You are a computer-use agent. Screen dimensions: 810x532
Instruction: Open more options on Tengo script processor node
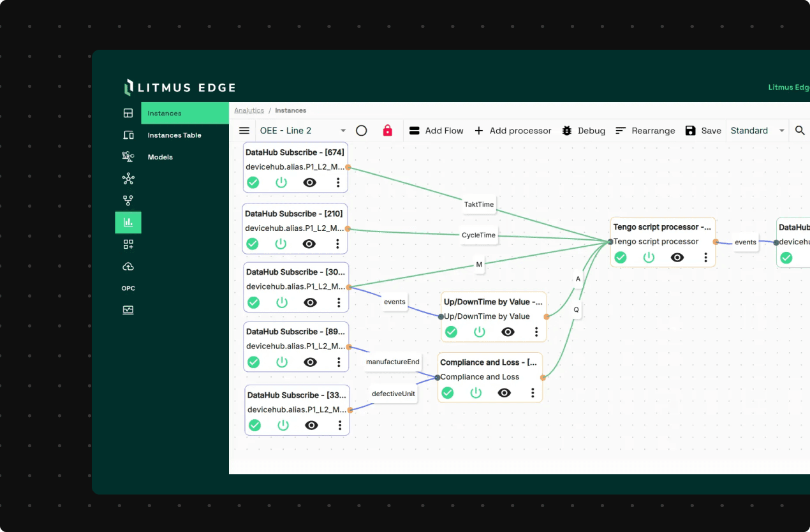[705, 258]
